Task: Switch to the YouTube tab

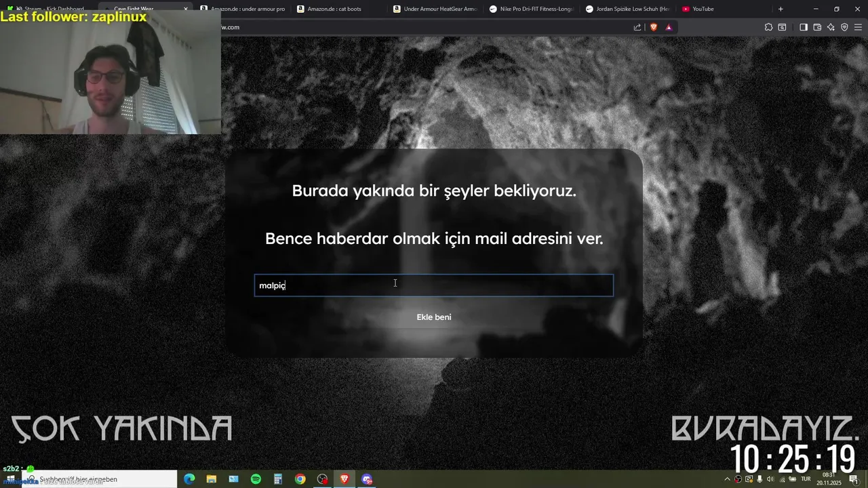Action: [x=726, y=9]
